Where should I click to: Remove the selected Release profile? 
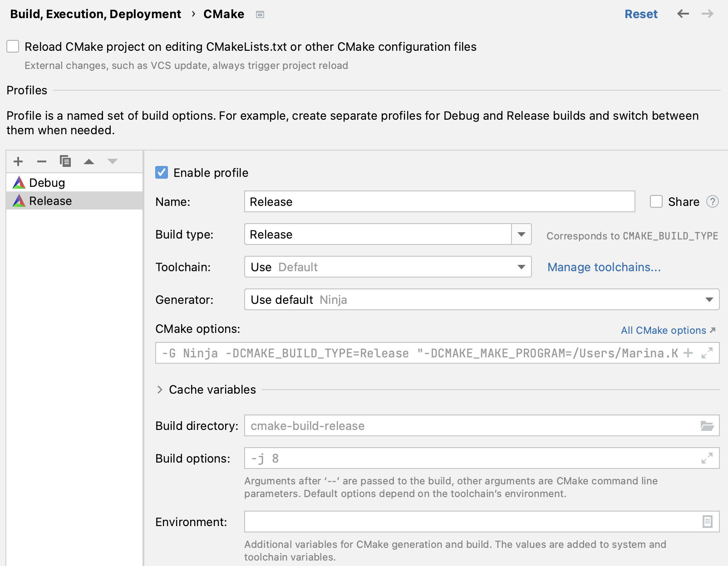pyautogui.click(x=42, y=161)
